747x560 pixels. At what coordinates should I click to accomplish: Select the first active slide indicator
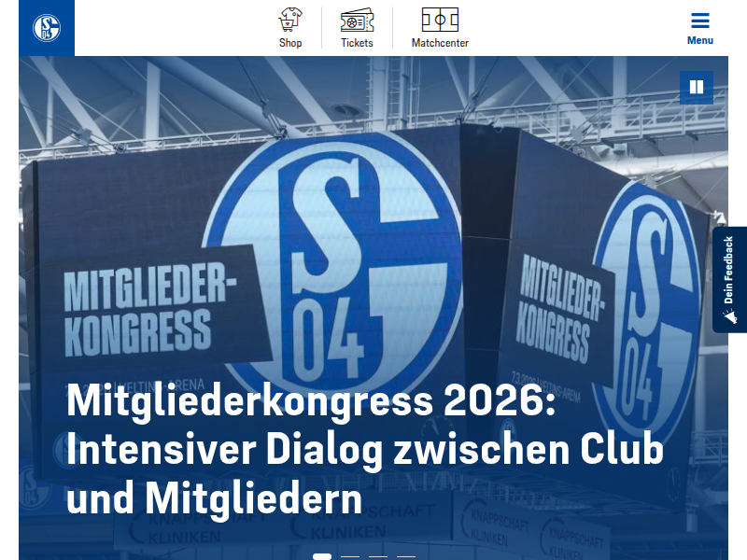tap(322, 556)
